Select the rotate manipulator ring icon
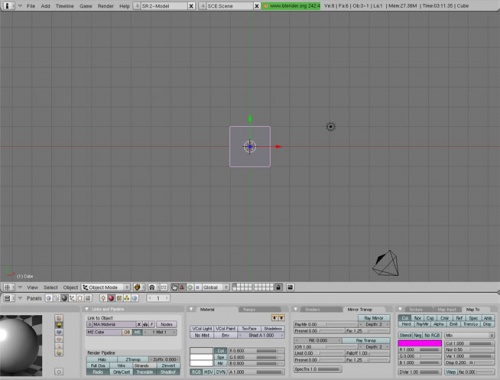 click(190, 287)
